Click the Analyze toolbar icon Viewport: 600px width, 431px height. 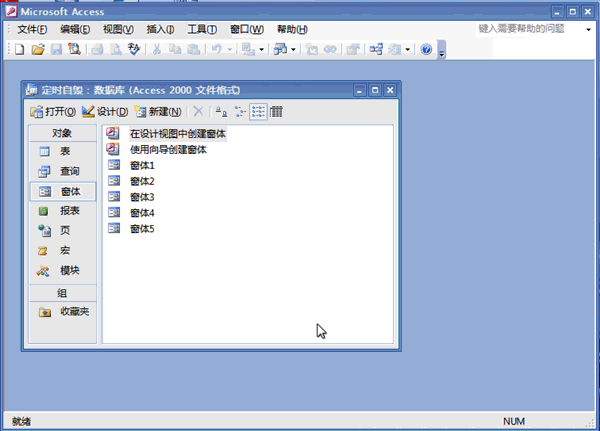(x=280, y=49)
